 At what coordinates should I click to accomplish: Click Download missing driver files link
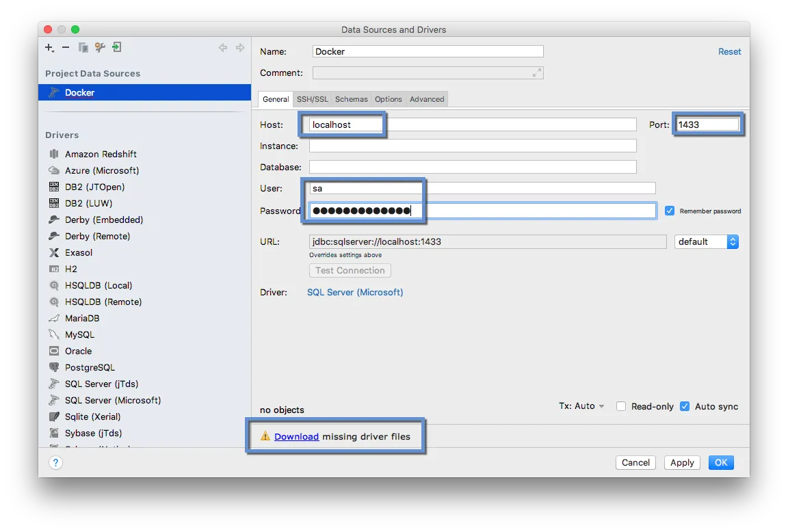(x=296, y=436)
